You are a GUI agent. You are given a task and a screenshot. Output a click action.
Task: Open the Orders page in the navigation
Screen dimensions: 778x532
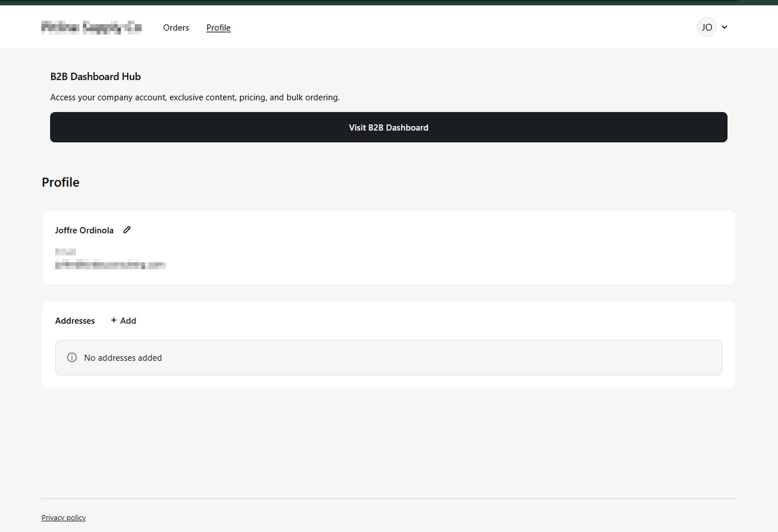point(176,28)
